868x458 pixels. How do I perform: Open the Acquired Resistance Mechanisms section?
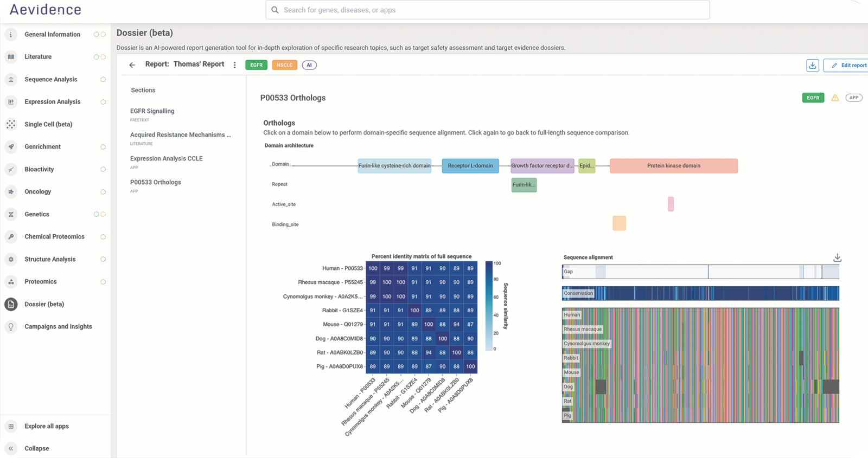pos(181,135)
